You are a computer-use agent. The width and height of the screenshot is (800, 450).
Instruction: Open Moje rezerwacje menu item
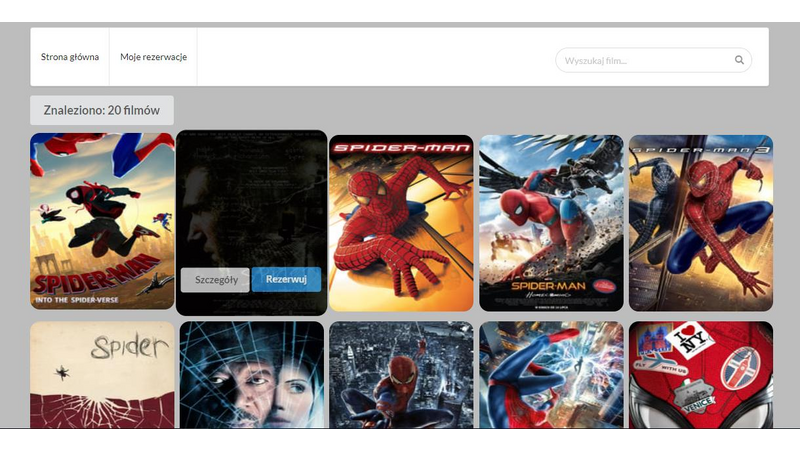tap(154, 57)
